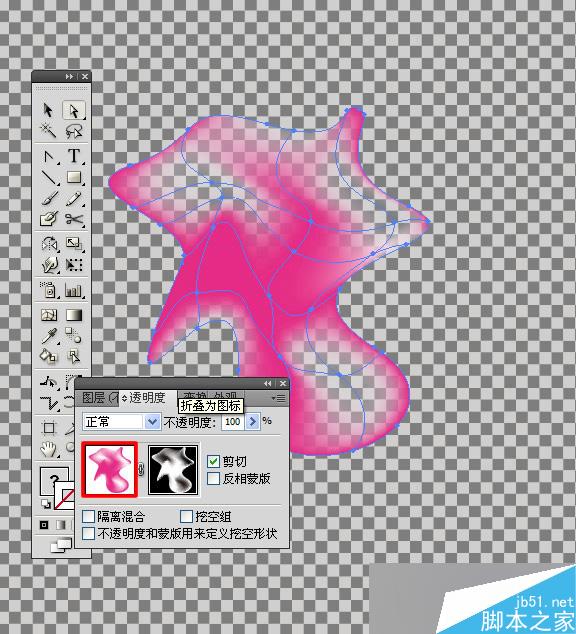
Task: Select the pink artwork thumbnail
Action: pos(110,469)
